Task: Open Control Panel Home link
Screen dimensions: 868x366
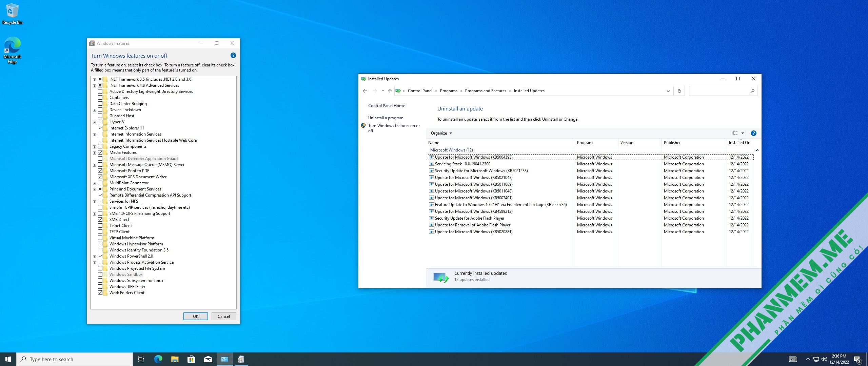Action: tap(387, 106)
